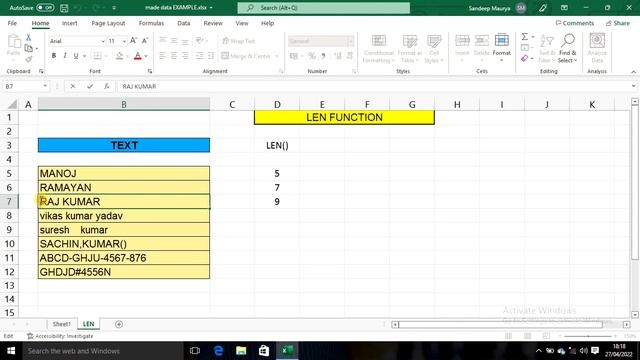Switch to the Insert ribbon tab
Viewport: 640px width, 360px height.
pyautogui.click(x=69, y=23)
